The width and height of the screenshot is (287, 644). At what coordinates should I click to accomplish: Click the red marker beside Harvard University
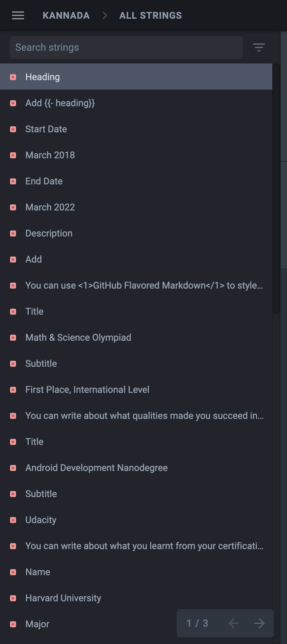(x=13, y=598)
